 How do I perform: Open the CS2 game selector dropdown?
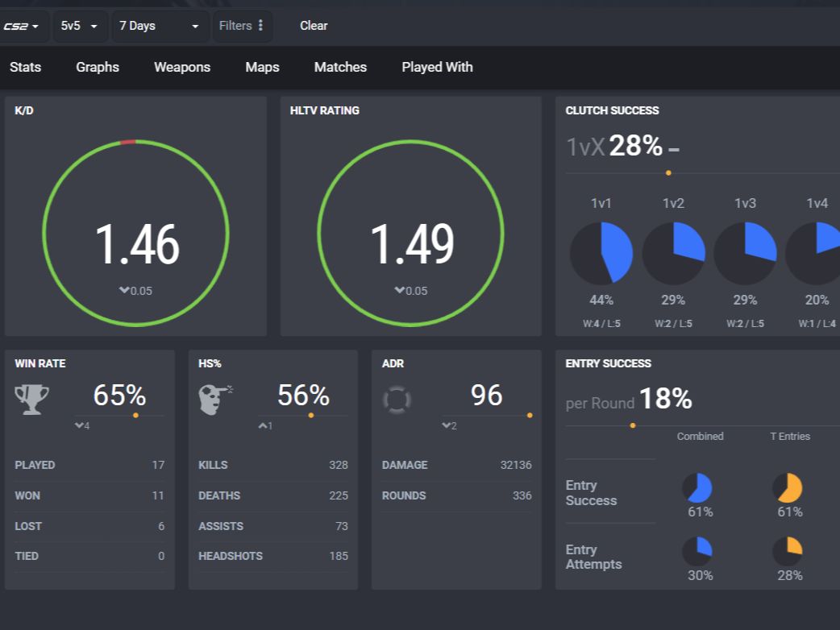click(22, 26)
